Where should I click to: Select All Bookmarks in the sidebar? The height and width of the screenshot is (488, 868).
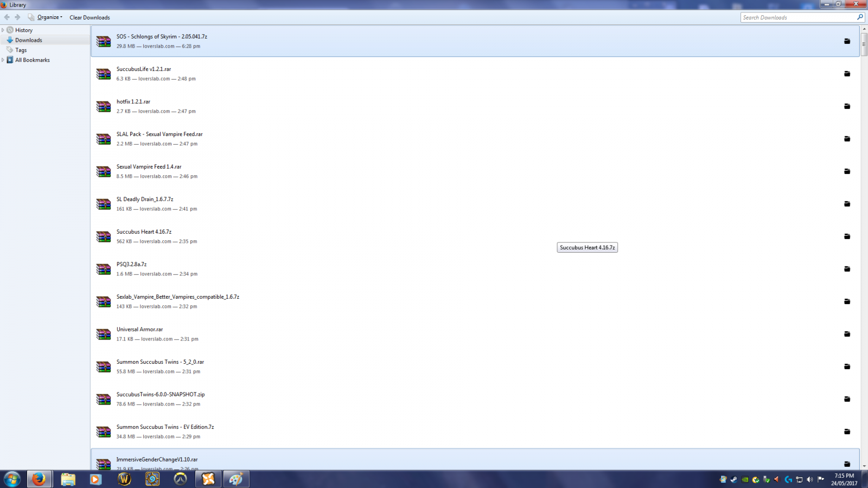(x=33, y=60)
